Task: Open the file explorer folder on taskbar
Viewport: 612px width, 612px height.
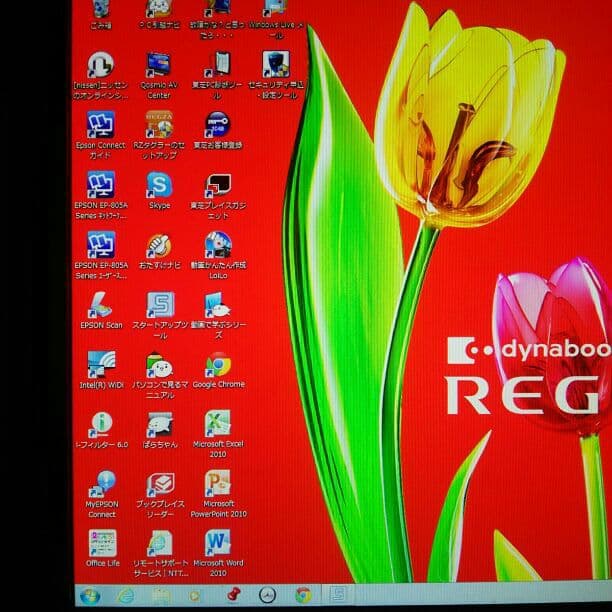Action: click(161, 596)
